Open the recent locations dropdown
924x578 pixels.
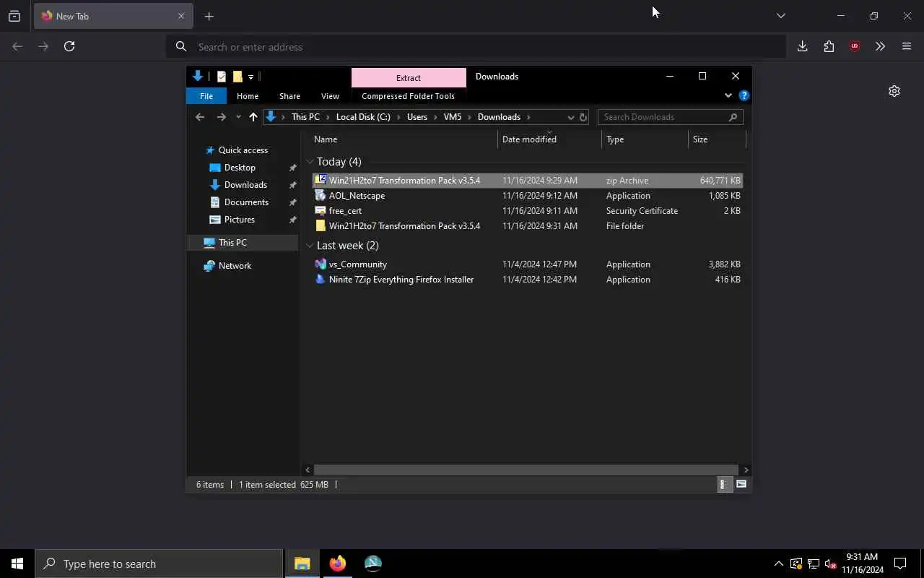(x=238, y=117)
